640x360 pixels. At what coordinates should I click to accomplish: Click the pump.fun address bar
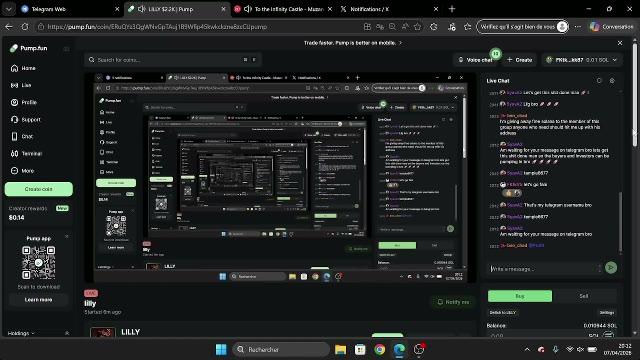[157, 27]
